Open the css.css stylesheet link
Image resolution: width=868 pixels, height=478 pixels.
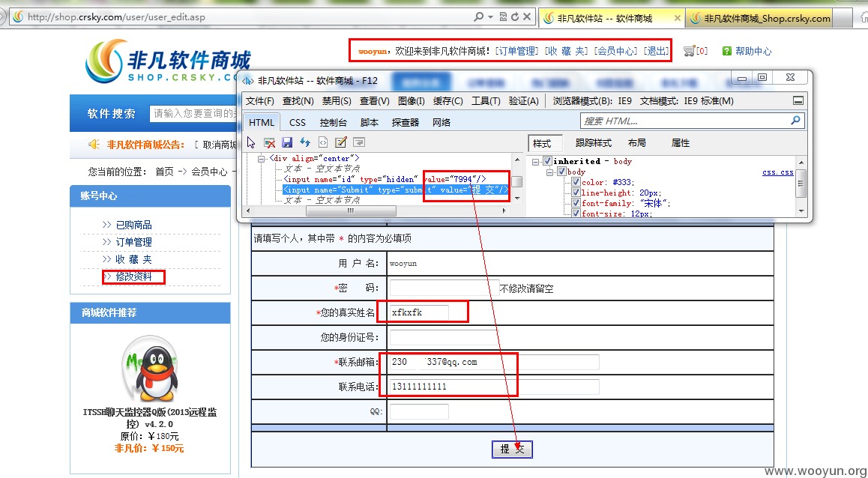[x=778, y=172]
